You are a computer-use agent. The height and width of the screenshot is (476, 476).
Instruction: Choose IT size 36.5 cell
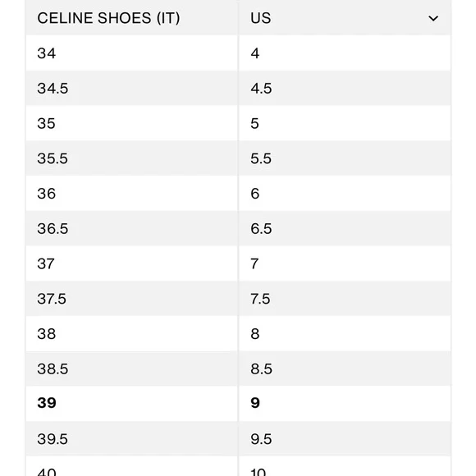point(132,229)
